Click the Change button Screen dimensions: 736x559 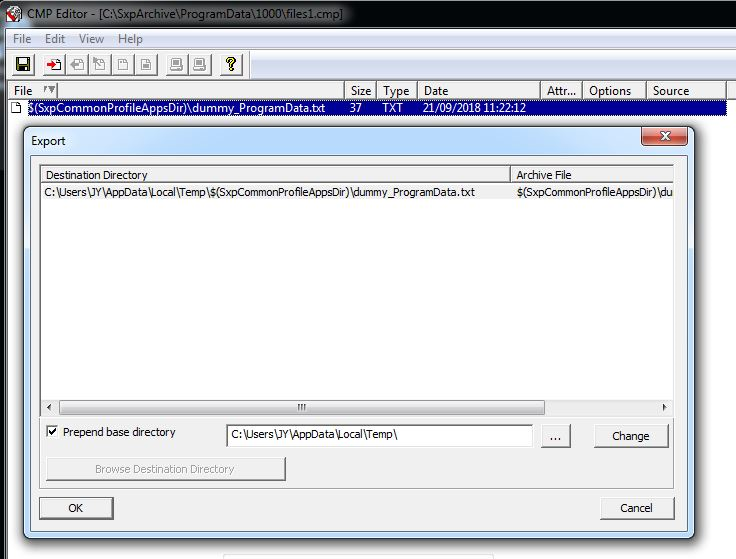pyautogui.click(x=631, y=436)
